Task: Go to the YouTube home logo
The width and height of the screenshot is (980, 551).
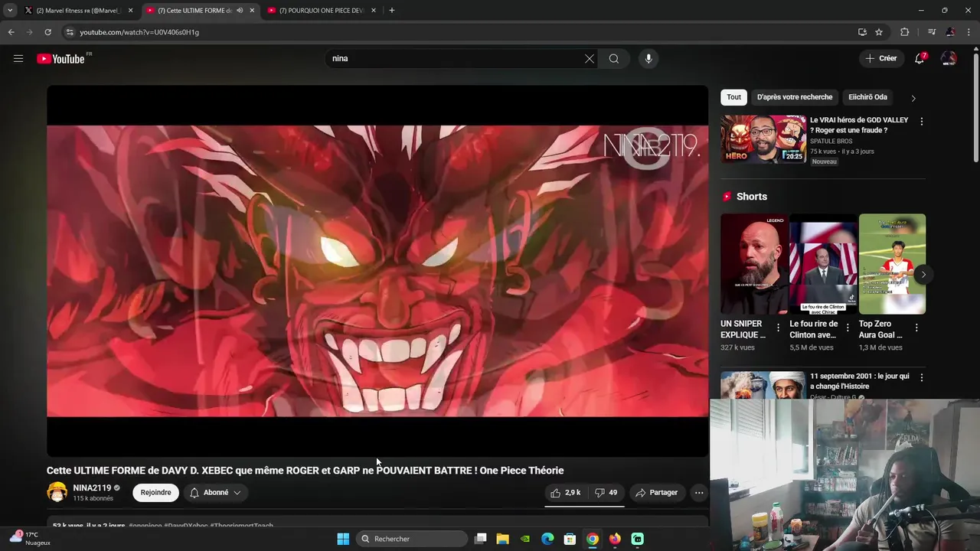Action: point(61,59)
